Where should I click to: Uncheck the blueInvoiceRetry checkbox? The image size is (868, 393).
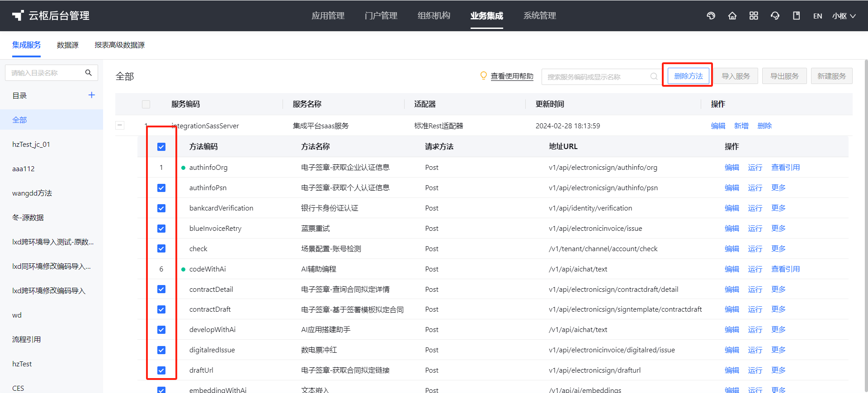click(161, 229)
